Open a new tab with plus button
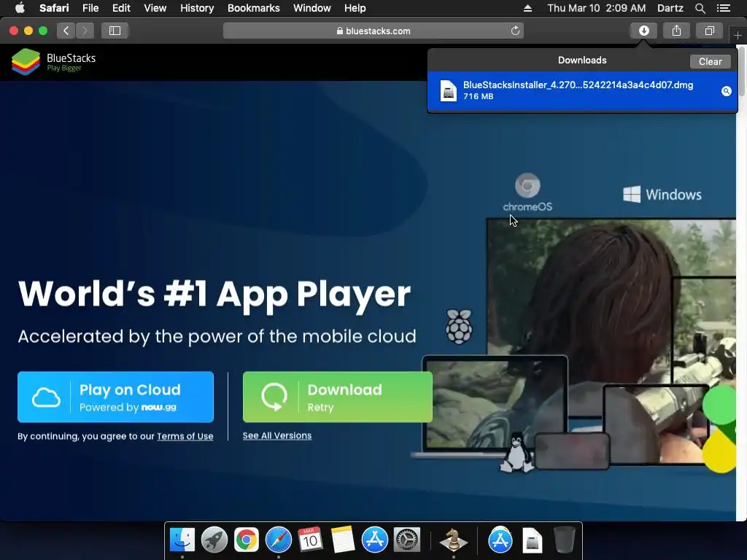747x560 pixels. coord(738,35)
